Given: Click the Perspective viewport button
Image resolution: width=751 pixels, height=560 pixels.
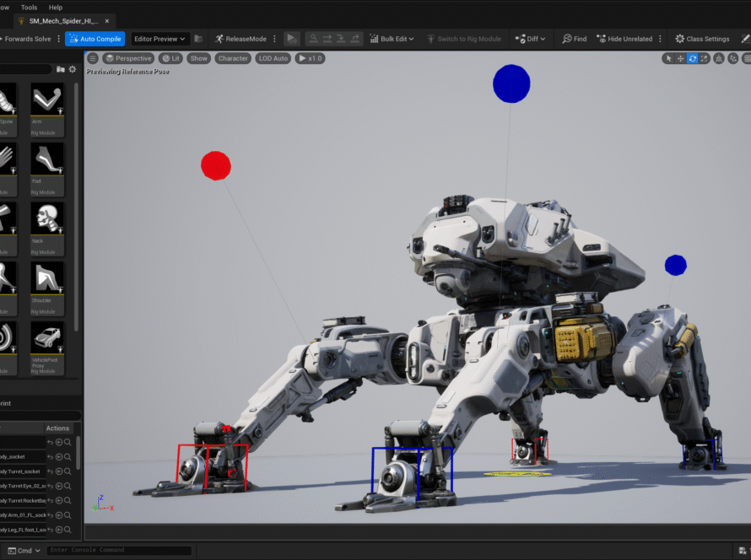Looking at the screenshot, I should pyautogui.click(x=128, y=58).
